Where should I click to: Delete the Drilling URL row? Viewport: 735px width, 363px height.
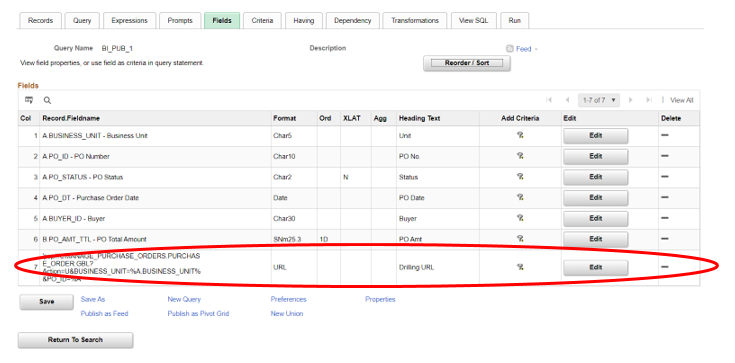tap(665, 267)
